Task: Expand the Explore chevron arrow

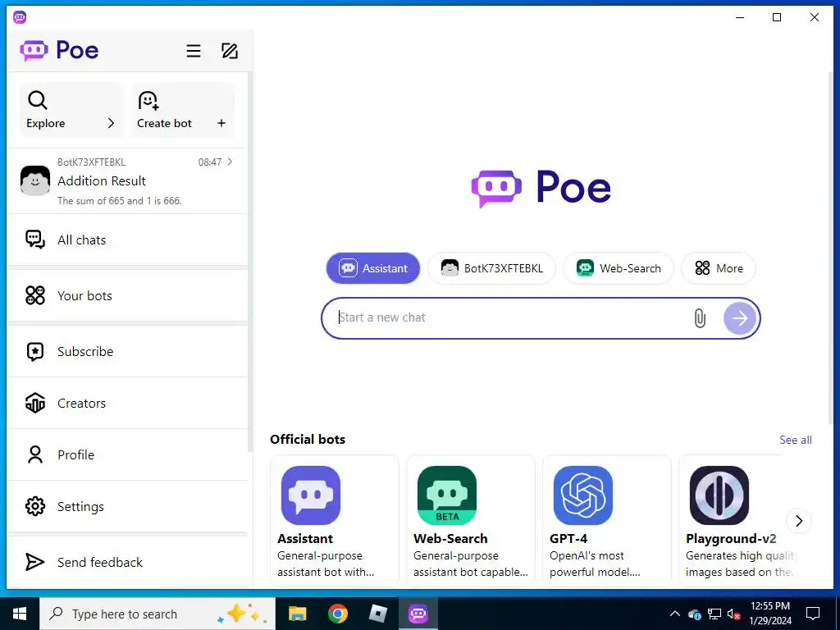Action: [111, 123]
